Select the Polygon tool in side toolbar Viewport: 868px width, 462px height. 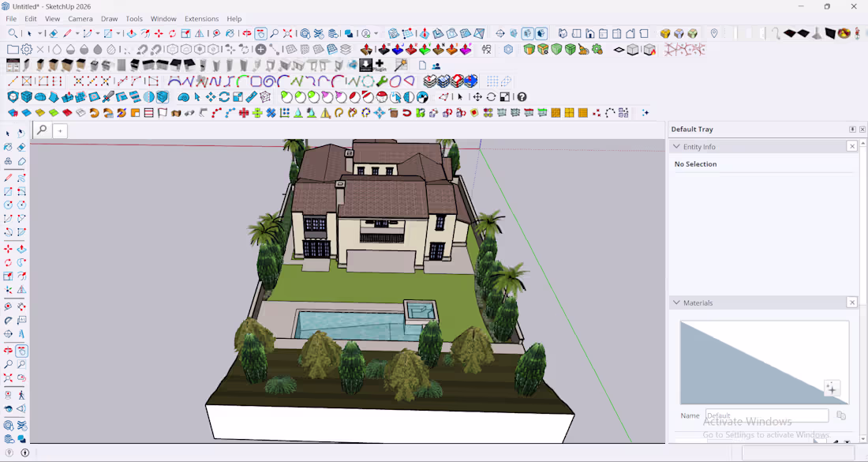(21, 205)
